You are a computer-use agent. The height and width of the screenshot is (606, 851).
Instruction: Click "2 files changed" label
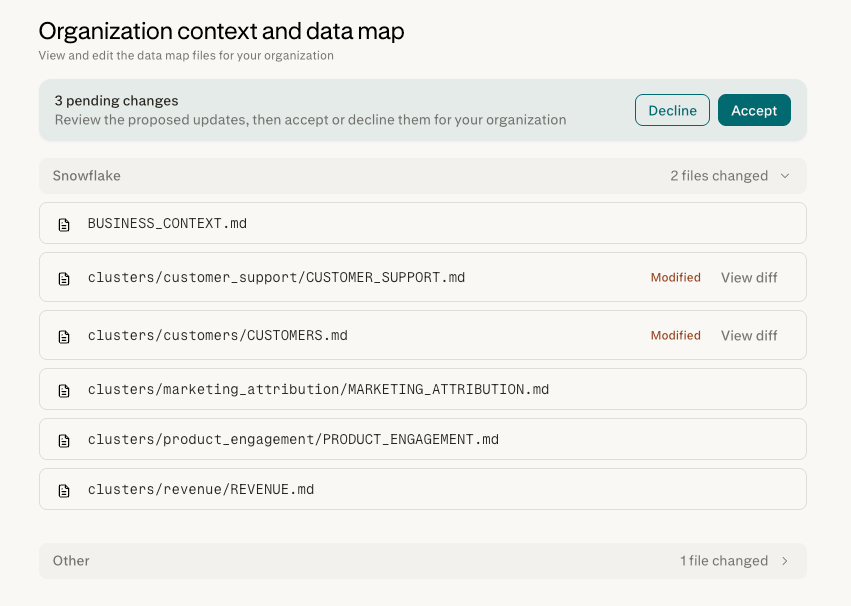coord(719,176)
